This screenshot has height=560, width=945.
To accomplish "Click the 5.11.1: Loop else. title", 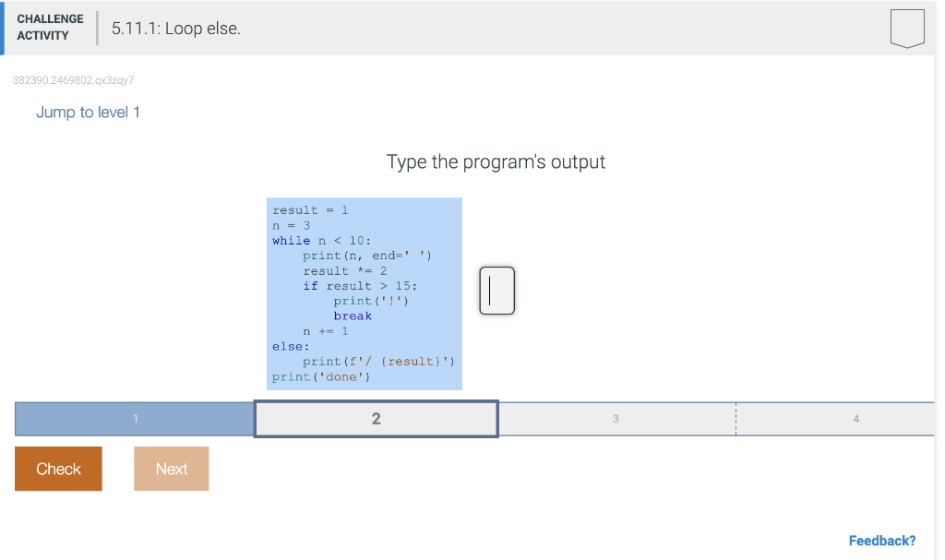I will pos(175,29).
